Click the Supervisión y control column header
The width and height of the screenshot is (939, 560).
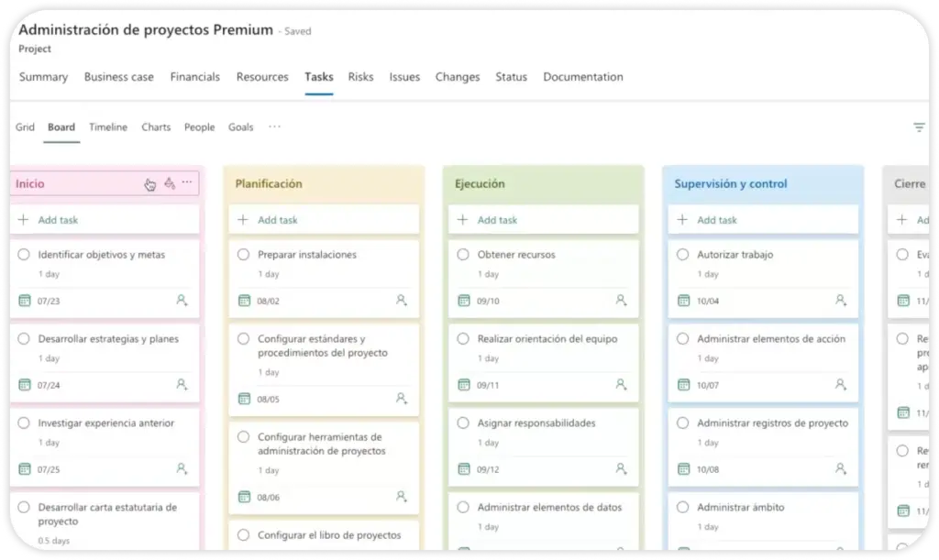731,183
